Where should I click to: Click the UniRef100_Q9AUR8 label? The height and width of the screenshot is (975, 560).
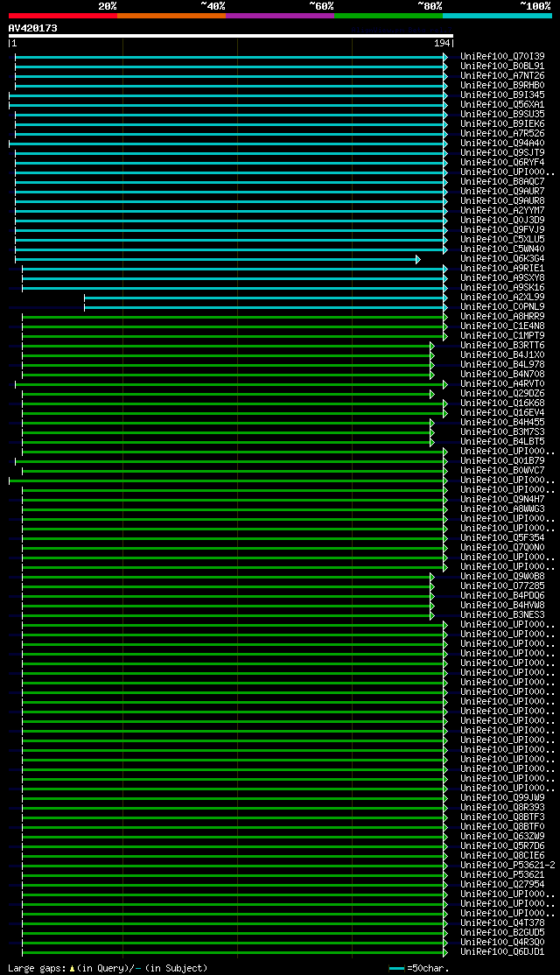[502, 200]
